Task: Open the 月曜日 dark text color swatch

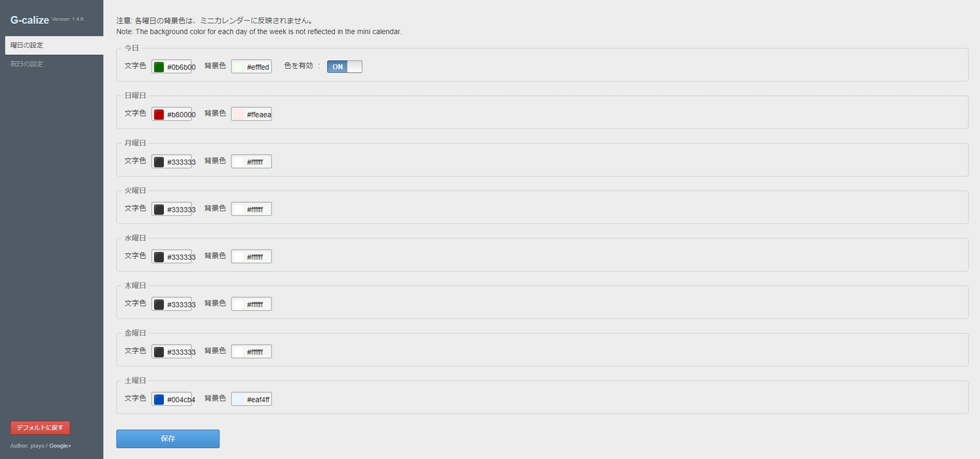Action: [159, 162]
